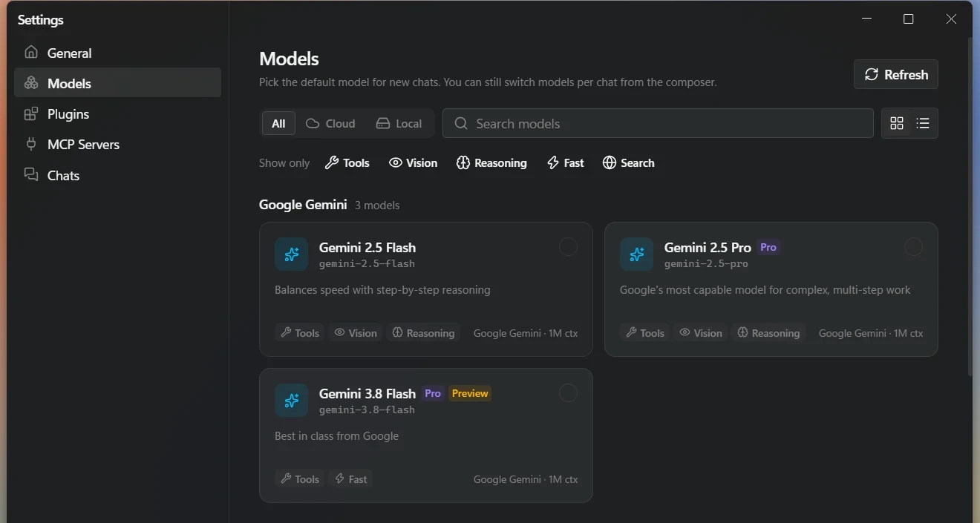Click the MCP Servers plug icon
980x523 pixels.
[x=31, y=144]
